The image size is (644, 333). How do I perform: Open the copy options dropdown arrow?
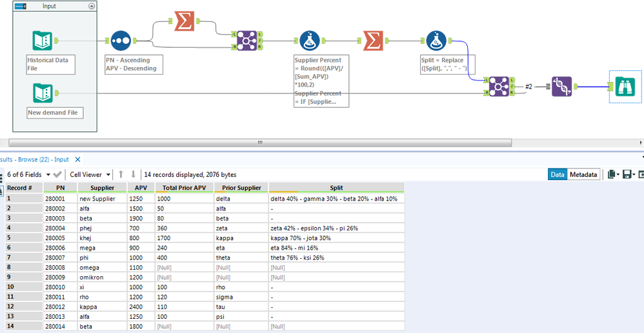point(618,175)
